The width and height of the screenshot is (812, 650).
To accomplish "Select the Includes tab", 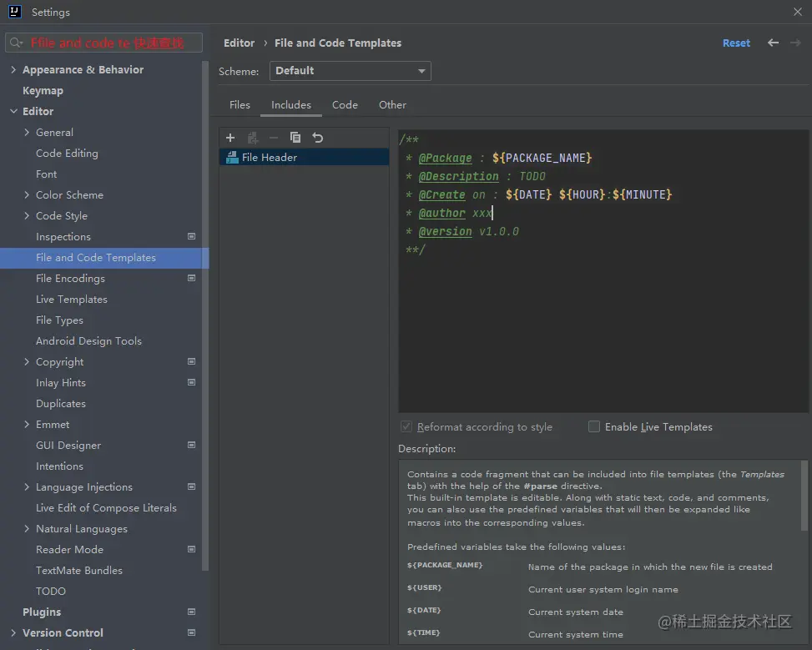I will (x=291, y=104).
